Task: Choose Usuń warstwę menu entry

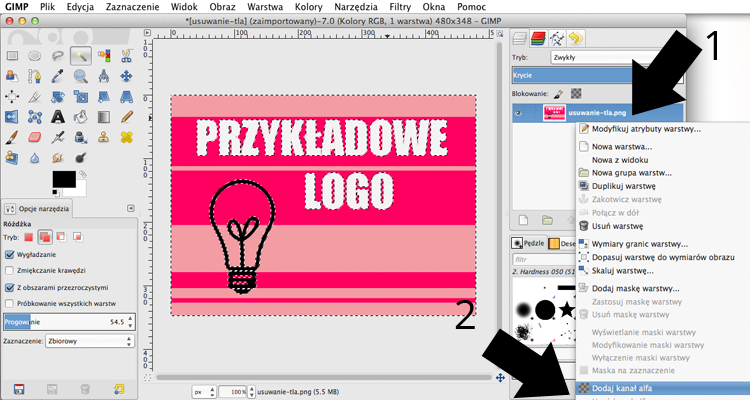Action: point(663,226)
